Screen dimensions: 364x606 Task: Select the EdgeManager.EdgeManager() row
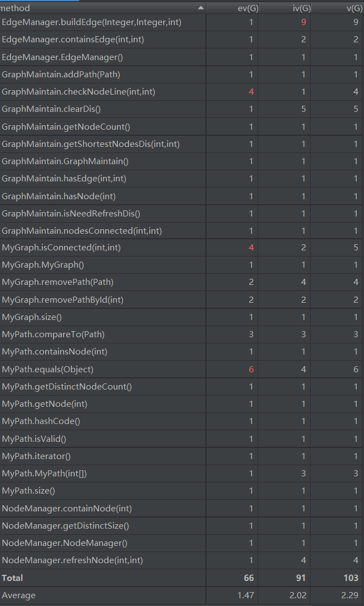[182, 57]
